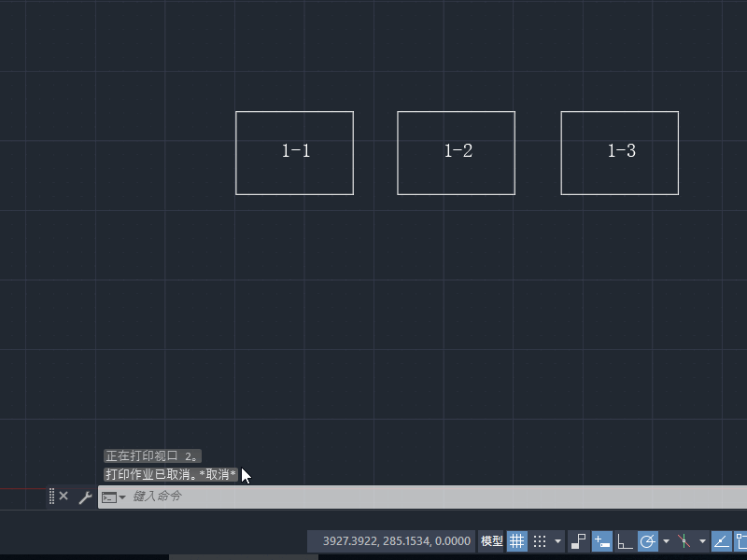This screenshot has height=560, width=747.
Task: Switch to 模型 model space button
Action: tap(492, 541)
